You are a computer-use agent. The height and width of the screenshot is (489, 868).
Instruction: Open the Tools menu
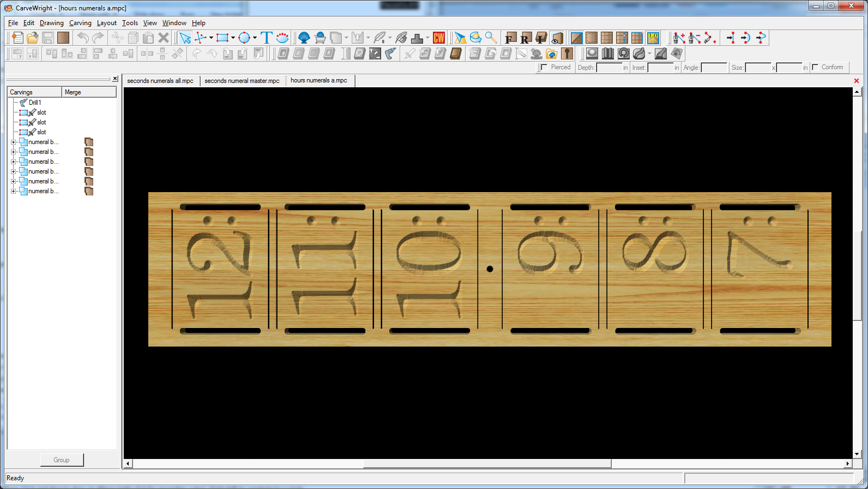point(130,23)
